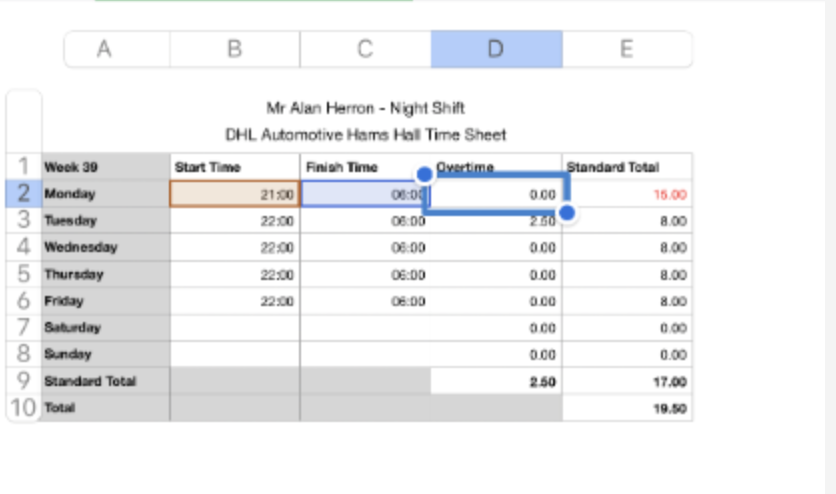Select the 'Sunday' cell
This screenshot has height=494, width=836.
coord(106,354)
